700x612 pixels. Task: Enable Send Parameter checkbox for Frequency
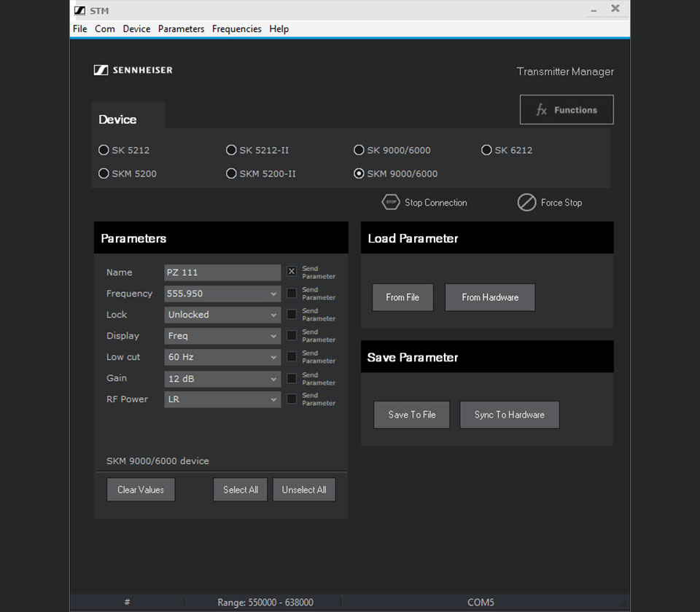[x=292, y=293]
